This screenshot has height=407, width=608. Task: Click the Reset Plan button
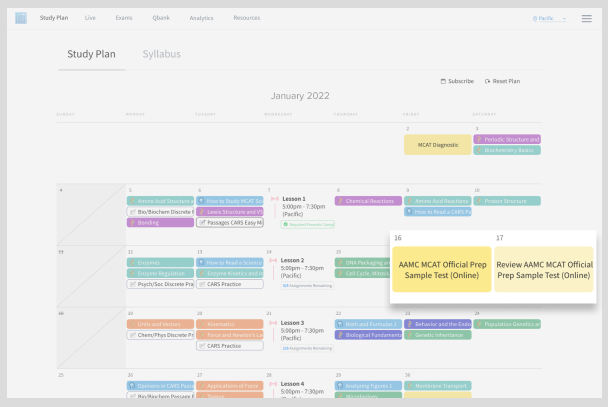(x=502, y=81)
